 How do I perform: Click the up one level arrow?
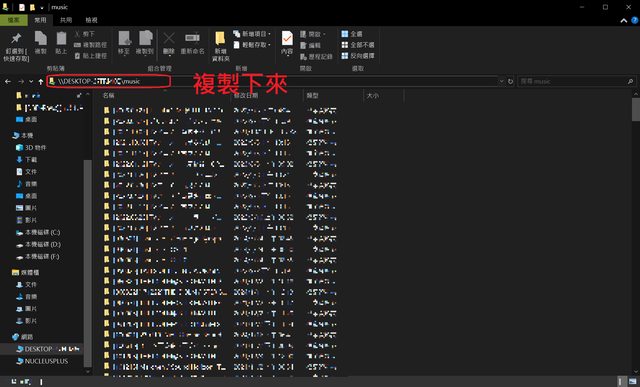[40, 82]
